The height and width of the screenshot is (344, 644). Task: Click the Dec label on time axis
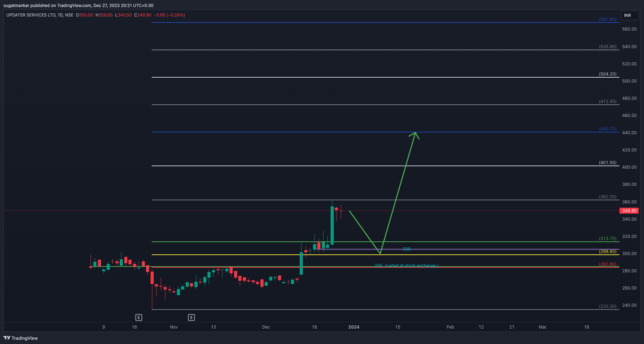click(266, 327)
